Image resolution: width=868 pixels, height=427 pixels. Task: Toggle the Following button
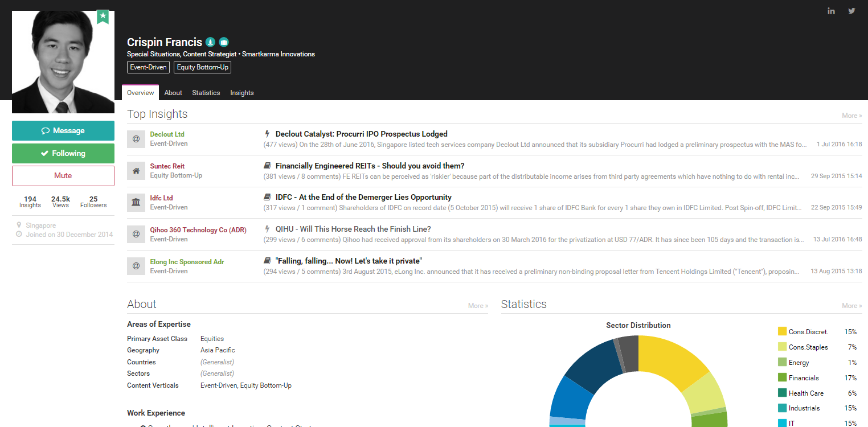[x=63, y=153]
